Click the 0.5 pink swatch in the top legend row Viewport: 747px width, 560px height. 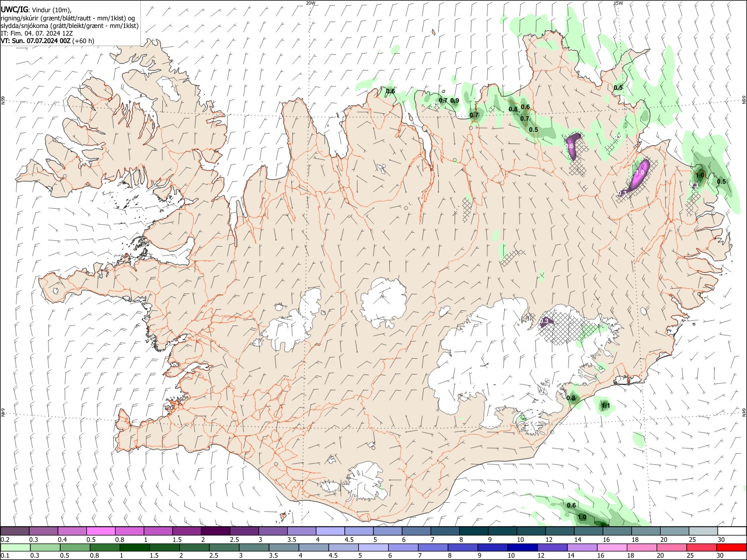click(100, 531)
